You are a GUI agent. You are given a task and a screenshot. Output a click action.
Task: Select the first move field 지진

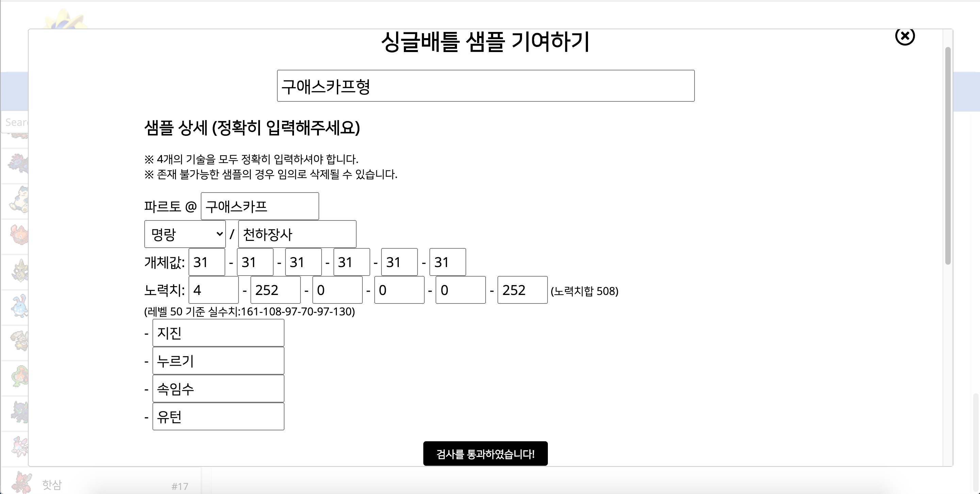click(218, 333)
